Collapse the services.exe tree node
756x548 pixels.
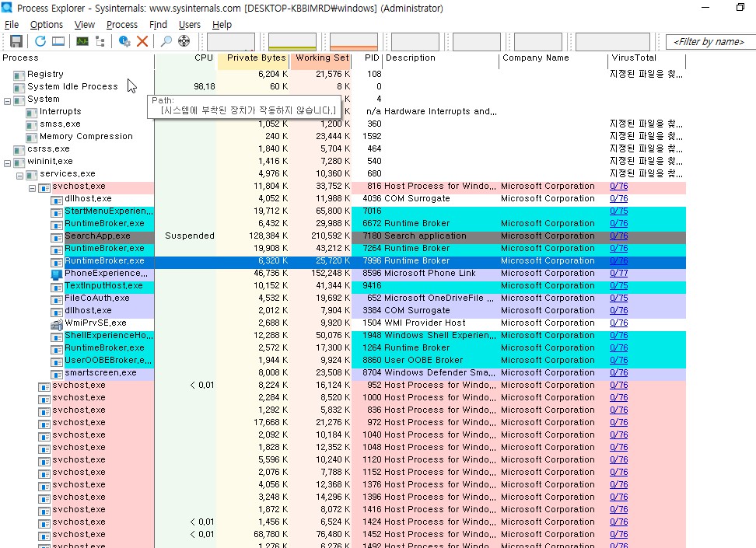[19, 176]
